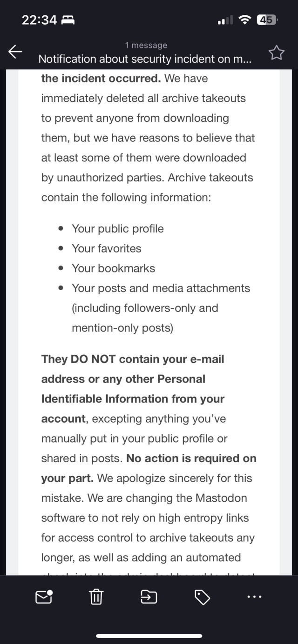Tap the 22:34 clock in status bar
Viewport: 298px width, 644px height.
(x=39, y=20)
